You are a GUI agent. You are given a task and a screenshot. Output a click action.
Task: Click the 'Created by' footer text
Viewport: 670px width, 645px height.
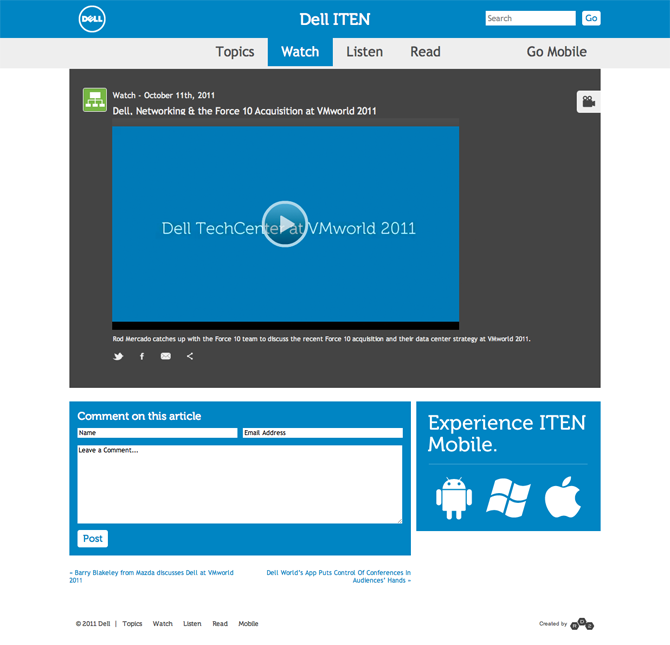[x=553, y=624]
